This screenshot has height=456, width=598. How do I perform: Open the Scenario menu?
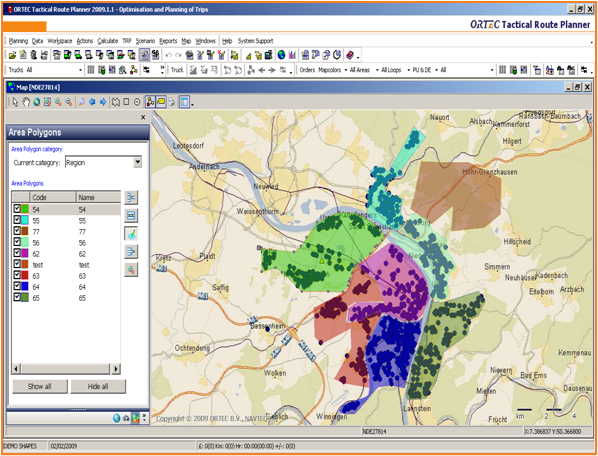145,41
